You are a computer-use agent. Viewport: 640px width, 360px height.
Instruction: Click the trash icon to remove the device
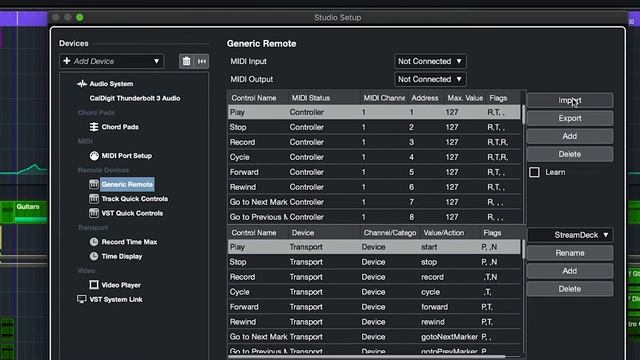click(186, 61)
